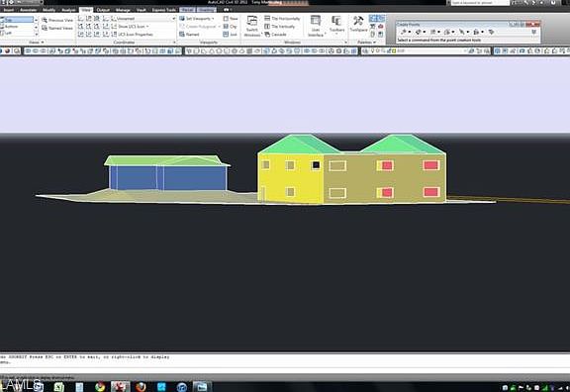The height and width of the screenshot is (392, 570).
Task: Open Excel from the taskbar
Action: (x=59, y=387)
